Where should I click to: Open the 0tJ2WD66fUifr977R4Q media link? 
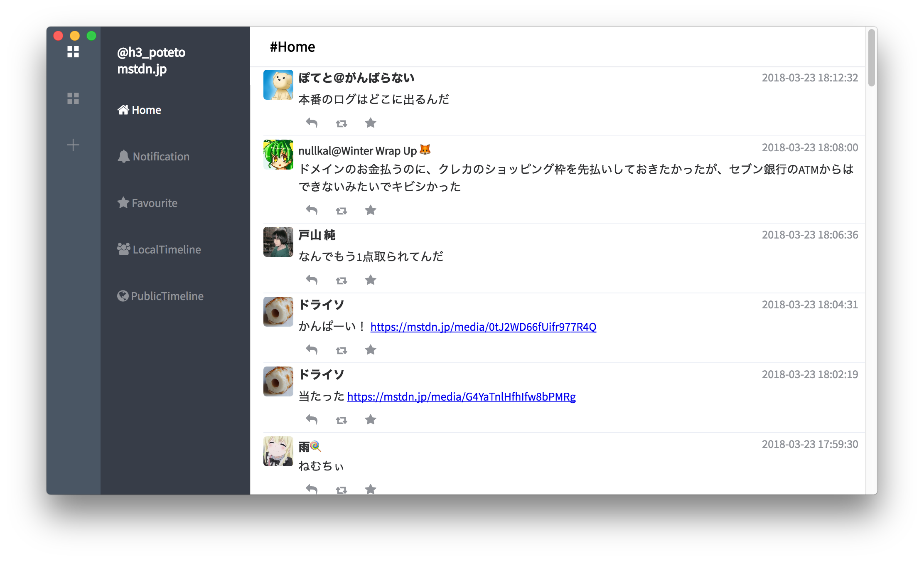pyautogui.click(x=483, y=327)
